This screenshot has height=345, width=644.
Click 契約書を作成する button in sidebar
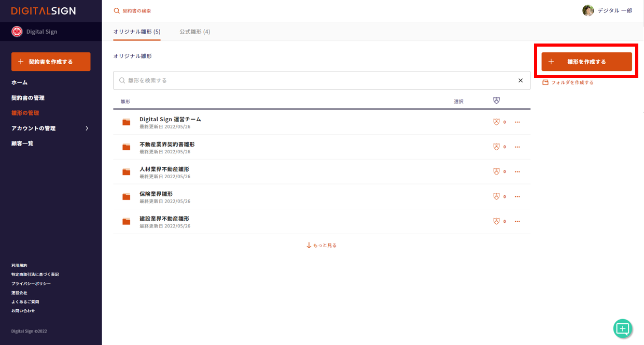pos(51,62)
